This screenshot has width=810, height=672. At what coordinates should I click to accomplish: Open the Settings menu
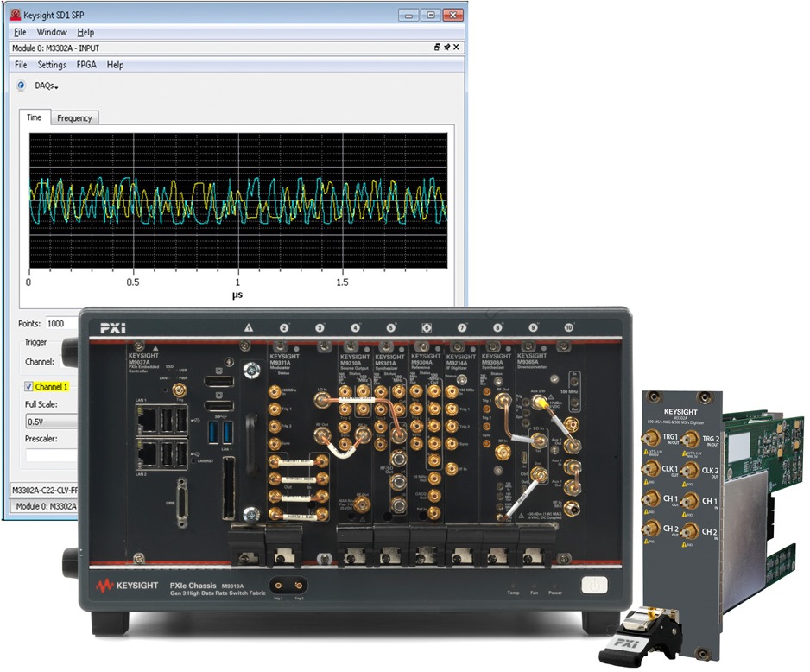(x=52, y=65)
